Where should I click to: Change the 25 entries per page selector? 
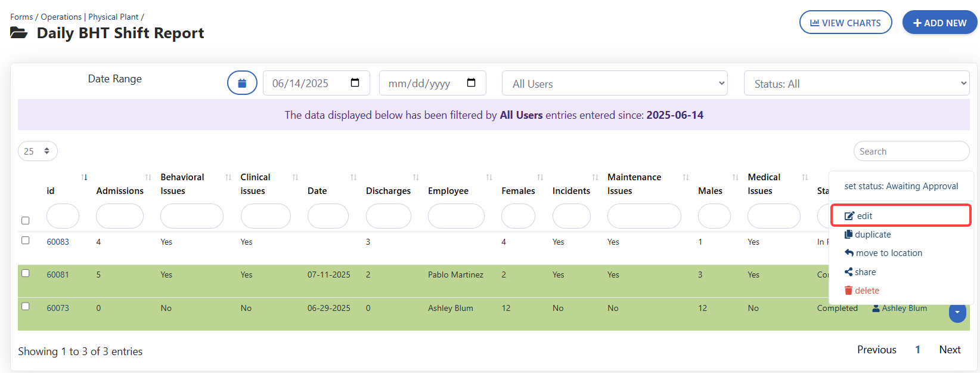point(38,151)
